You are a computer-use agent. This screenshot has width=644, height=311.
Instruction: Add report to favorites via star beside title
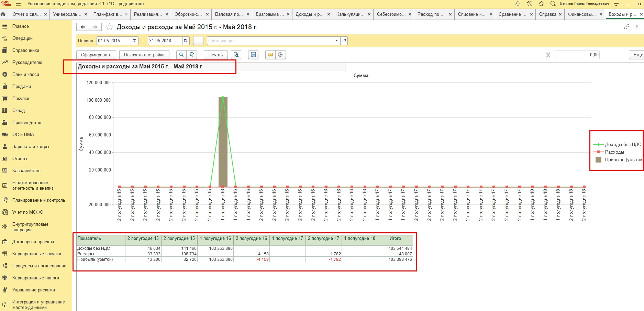pos(109,27)
